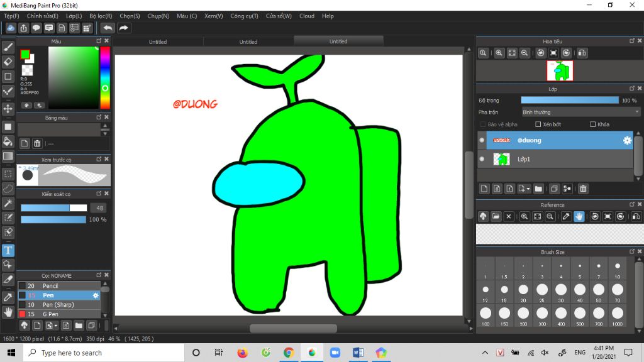This screenshot has height=362, width=644.
Task: Open the Bộ lọc(R) menu
Action: coord(101,16)
